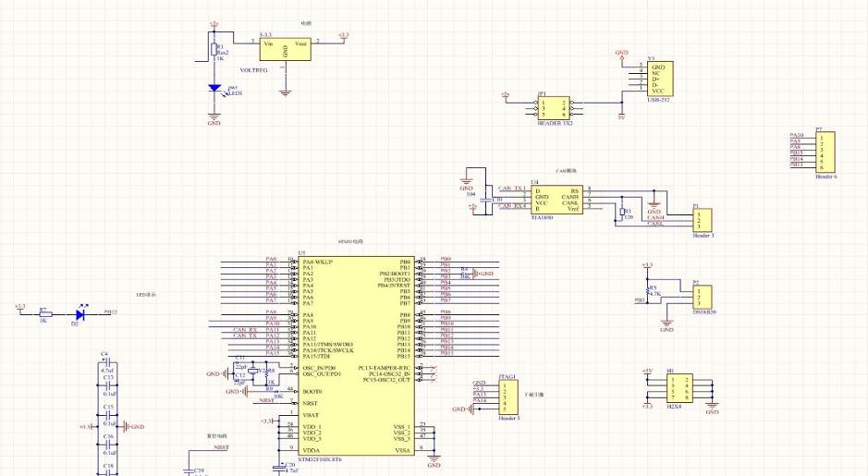Screen dimensions: 868x476
Task: Select the USB-232 connector block
Action: [x=660, y=79]
